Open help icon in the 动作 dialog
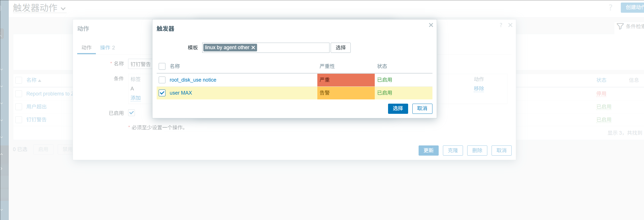 point(501,25)
